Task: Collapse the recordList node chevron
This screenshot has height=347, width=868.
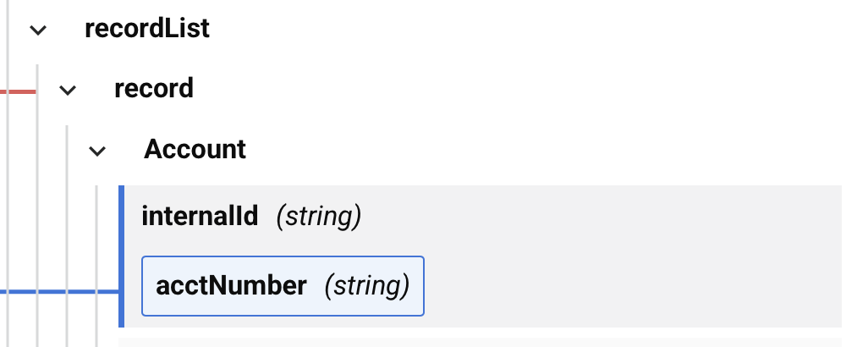Action: tap(37, 30)
